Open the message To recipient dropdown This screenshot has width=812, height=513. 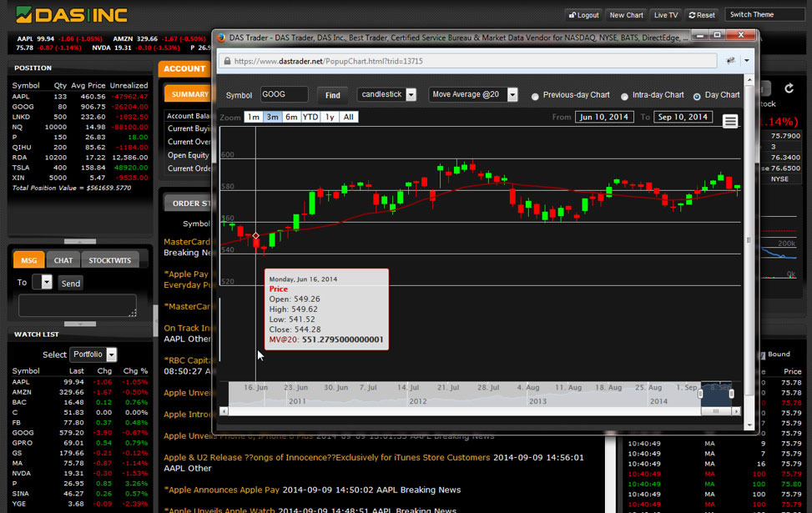coord(47,282)
